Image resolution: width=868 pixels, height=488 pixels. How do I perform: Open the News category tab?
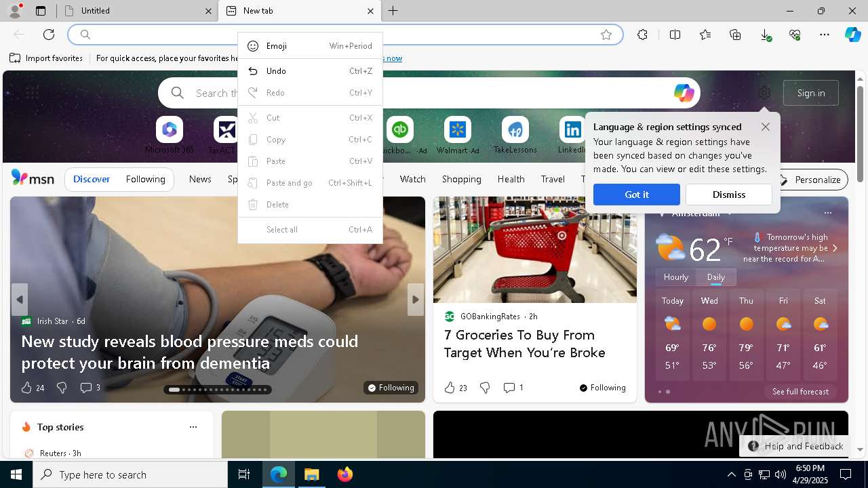[200, 180]
